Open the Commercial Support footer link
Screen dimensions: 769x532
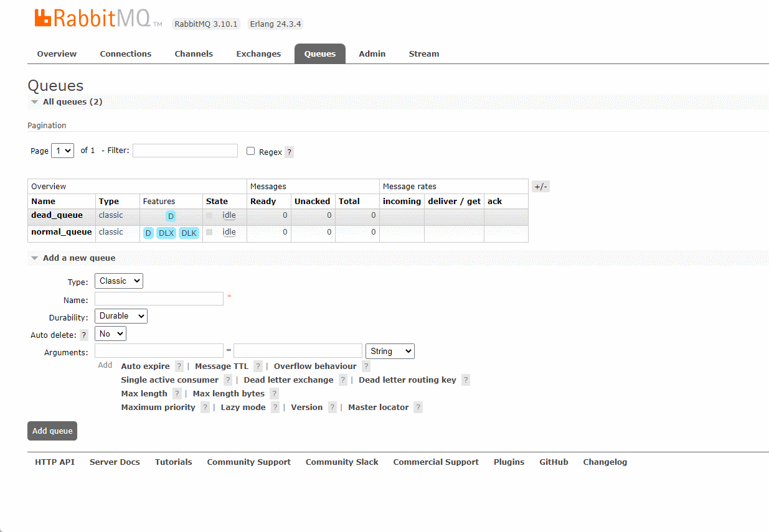click(x=436, y=462)
